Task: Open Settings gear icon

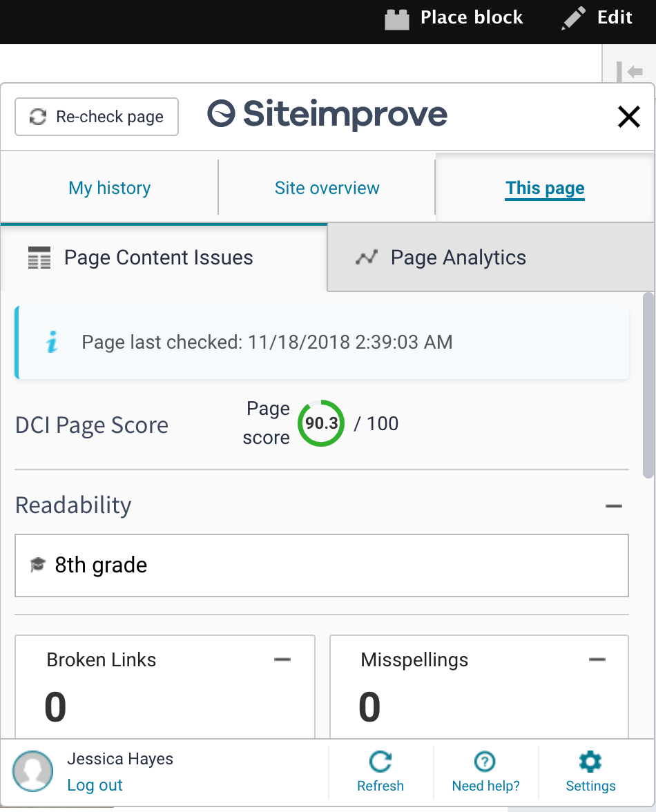Action: 590,762
